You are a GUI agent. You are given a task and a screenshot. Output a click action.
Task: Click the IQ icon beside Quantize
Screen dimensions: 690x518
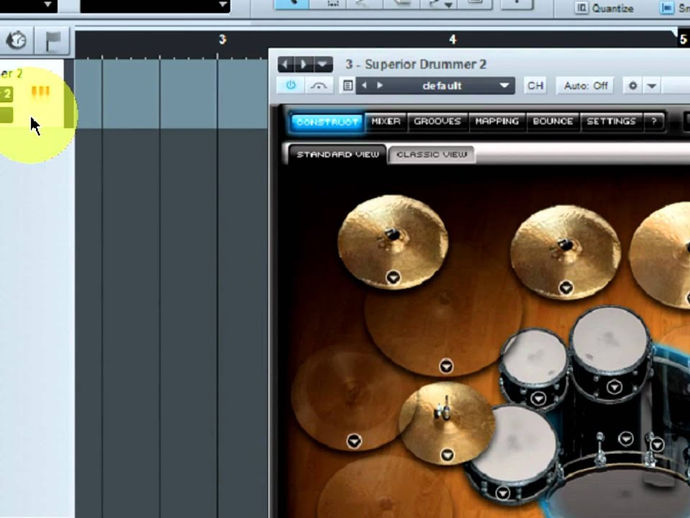[x=581, y=8]
